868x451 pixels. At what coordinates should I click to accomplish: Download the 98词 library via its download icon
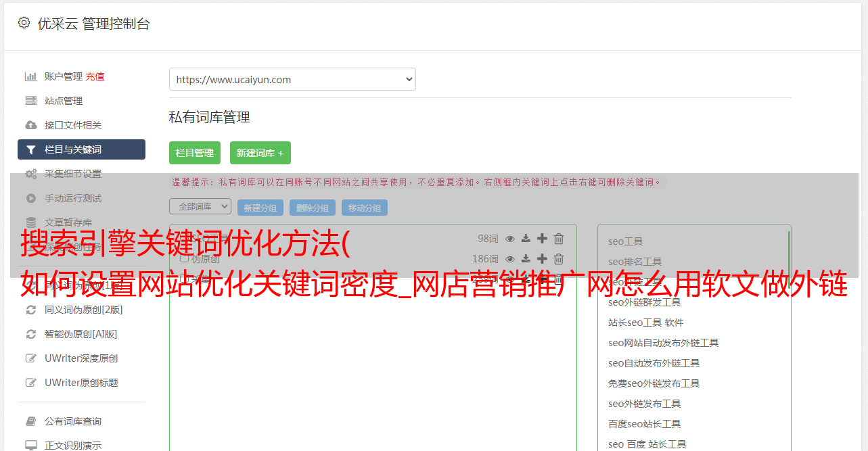click(526, 239)
